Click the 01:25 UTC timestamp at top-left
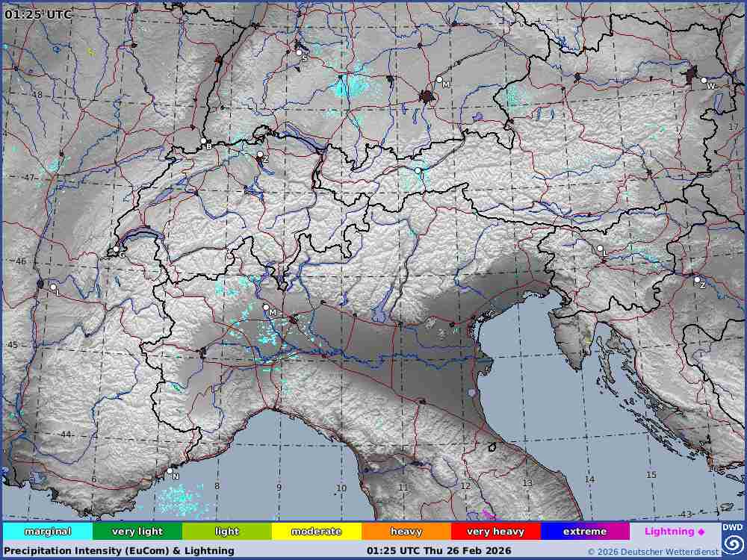This screenshot has height=560, width=747. coord(39,14)
